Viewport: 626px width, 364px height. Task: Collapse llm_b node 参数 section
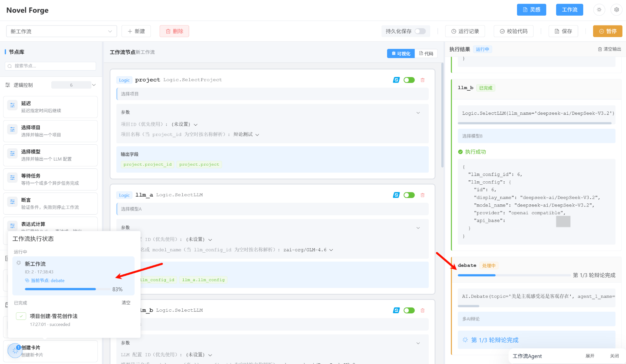[418, 343]
